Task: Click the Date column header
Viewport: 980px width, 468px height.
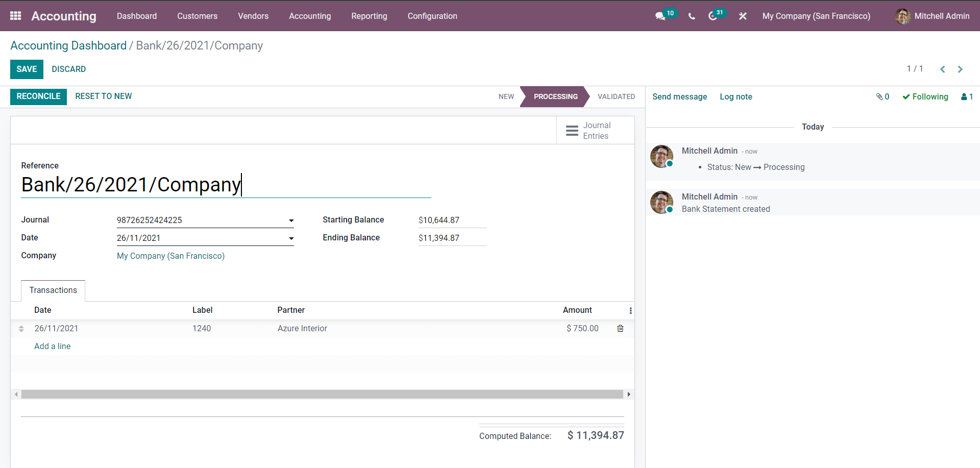Action: point(43,310)
